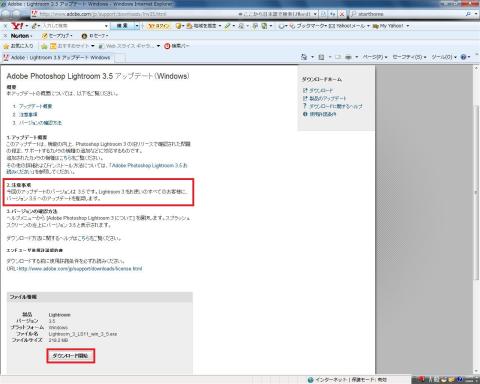Click sidebar ダウンロード link
The height and width of the screenshot is (384, 480).
[321, 90]
